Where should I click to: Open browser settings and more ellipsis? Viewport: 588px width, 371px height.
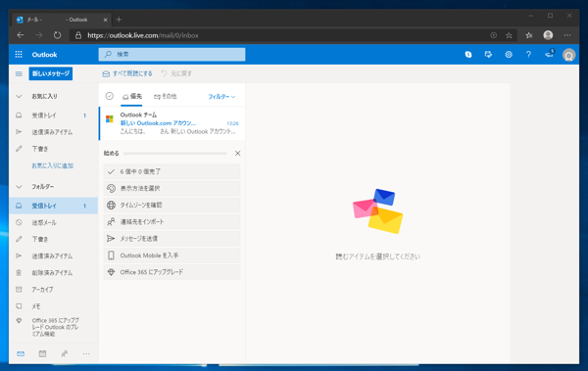tap(567, 35)
